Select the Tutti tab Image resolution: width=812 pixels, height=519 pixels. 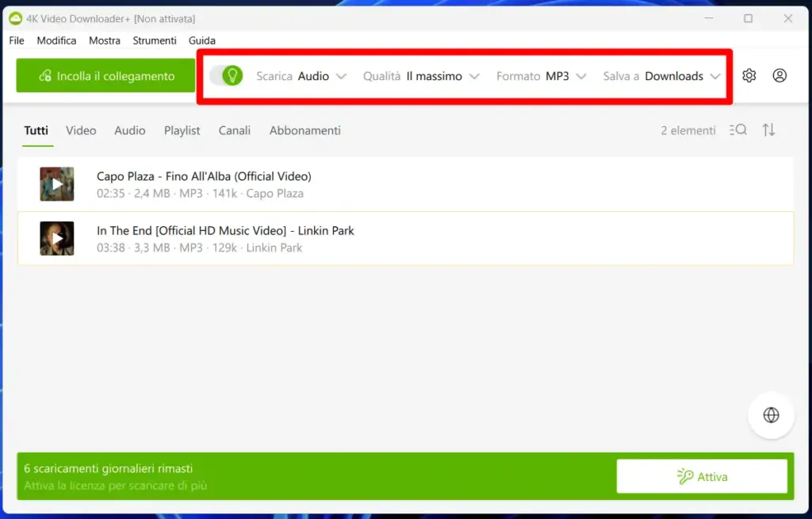(36, 131)
